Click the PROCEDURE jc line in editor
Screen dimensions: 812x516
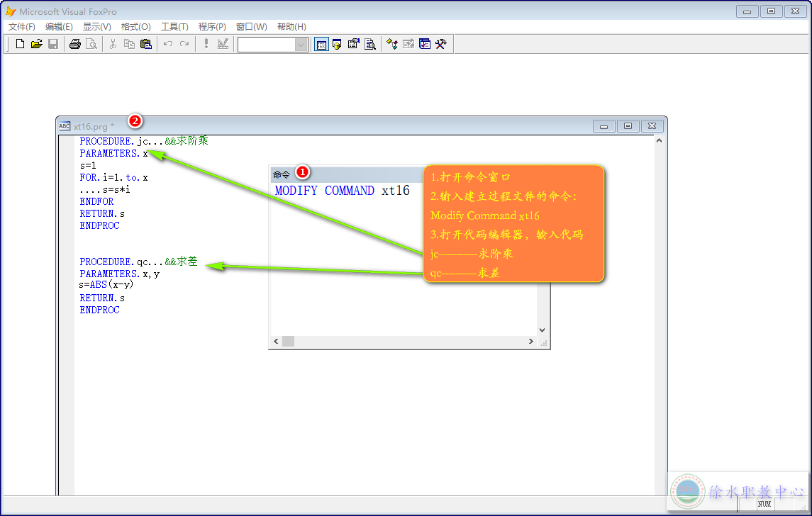[144, 141]
